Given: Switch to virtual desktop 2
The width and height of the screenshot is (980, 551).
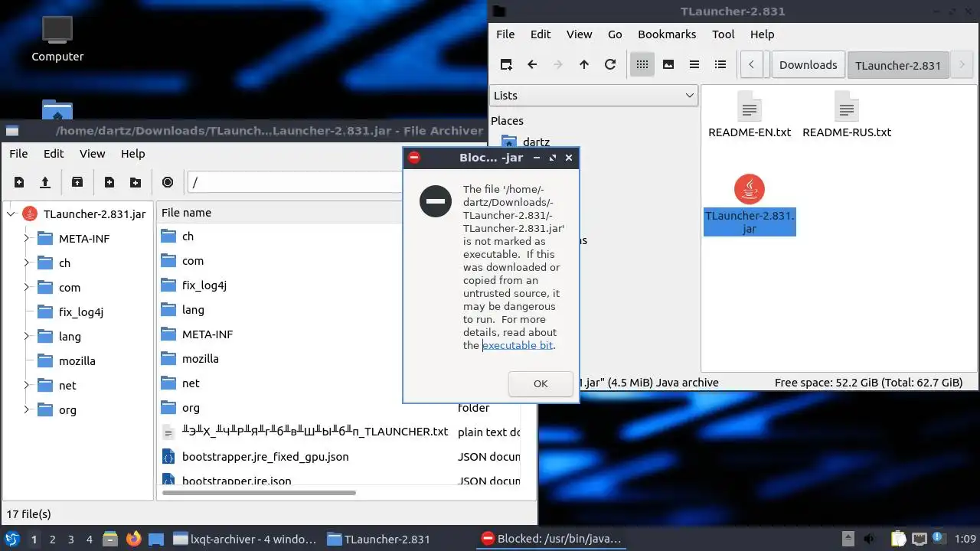Looking at the screenshot, I should pyautogui.click(x=53, y=540).
